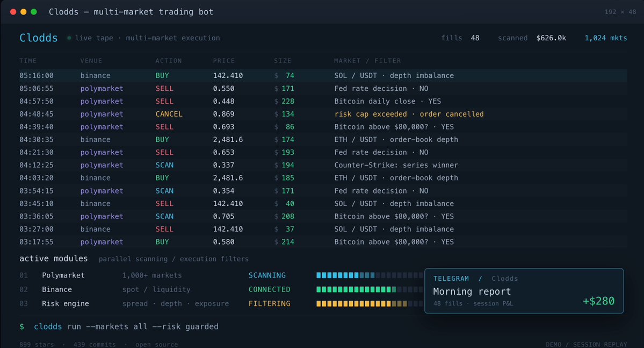
Task: Click the ACTION column header
Action: click(169, 61)
